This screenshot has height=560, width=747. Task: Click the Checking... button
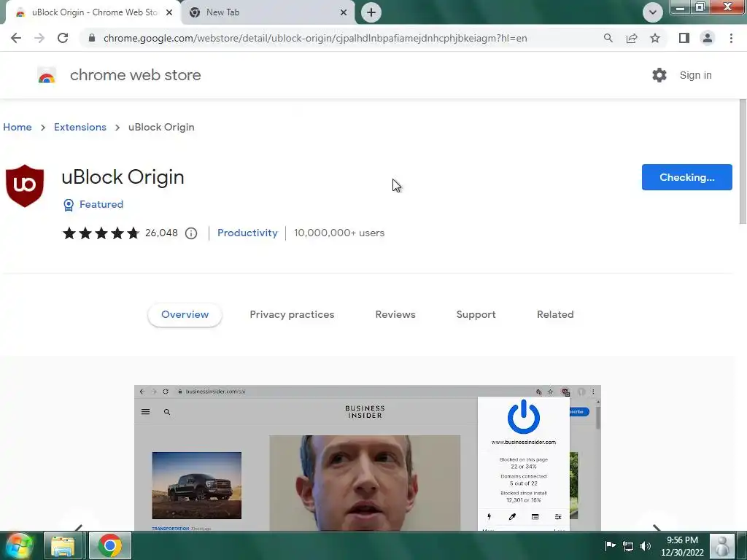[x=686, y=177]
